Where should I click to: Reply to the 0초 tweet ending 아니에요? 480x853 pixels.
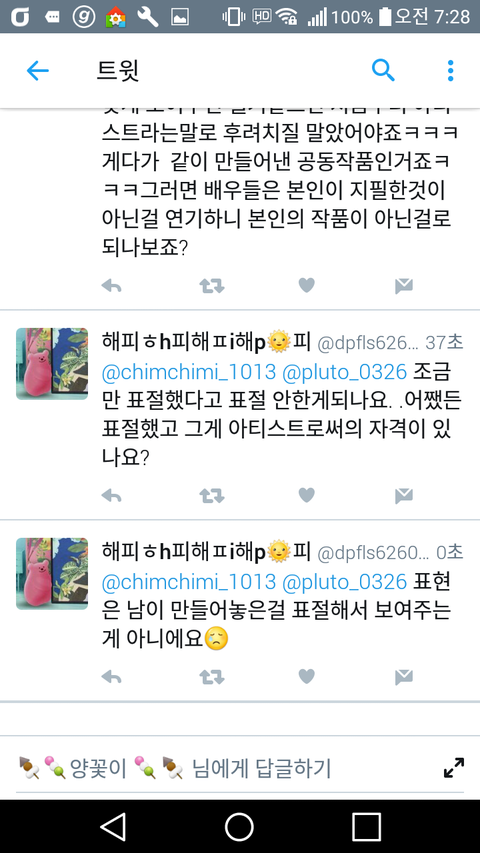[112, 677]
